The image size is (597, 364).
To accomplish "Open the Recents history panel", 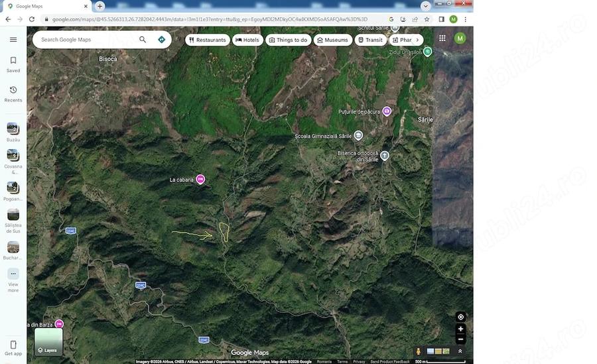I will (x=13, y=94).
